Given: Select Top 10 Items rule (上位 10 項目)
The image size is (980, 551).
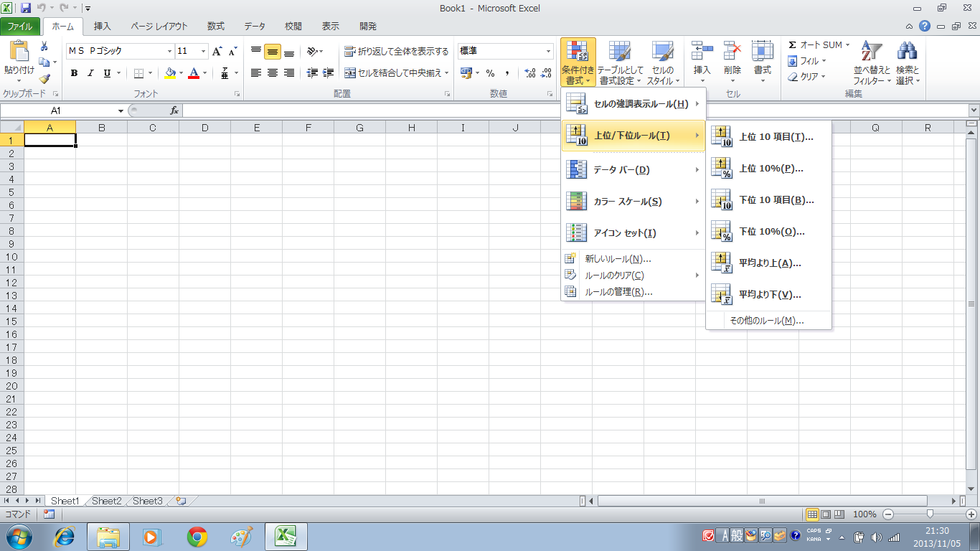Looking at the screenshot, I should [775, 137].
